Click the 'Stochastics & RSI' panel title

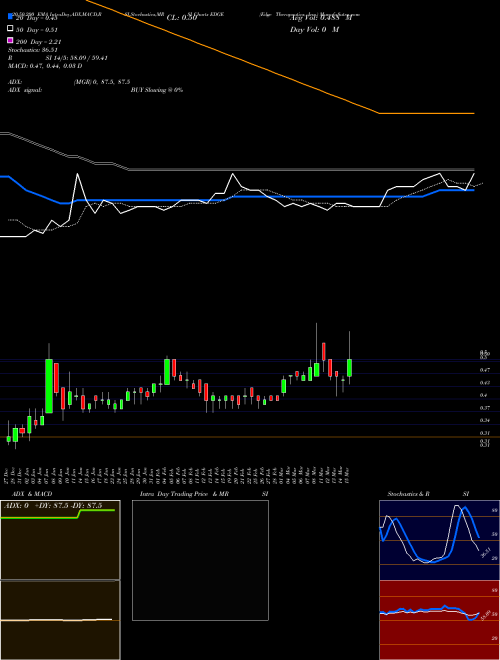click(x=428, y=494)
